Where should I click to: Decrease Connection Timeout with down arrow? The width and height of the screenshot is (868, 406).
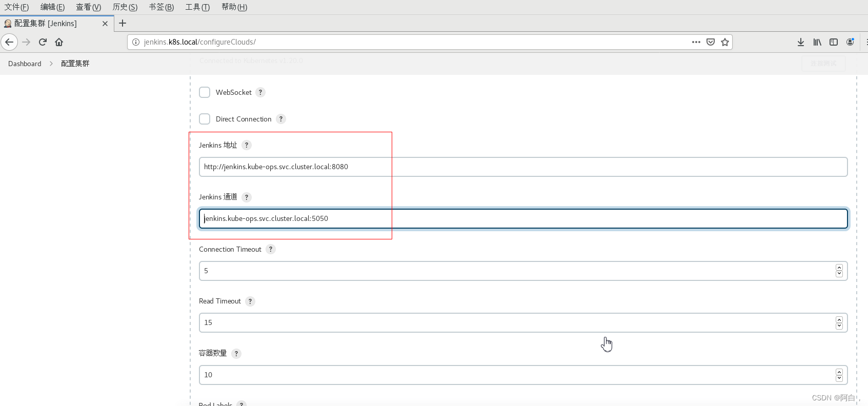click(839, 274)
